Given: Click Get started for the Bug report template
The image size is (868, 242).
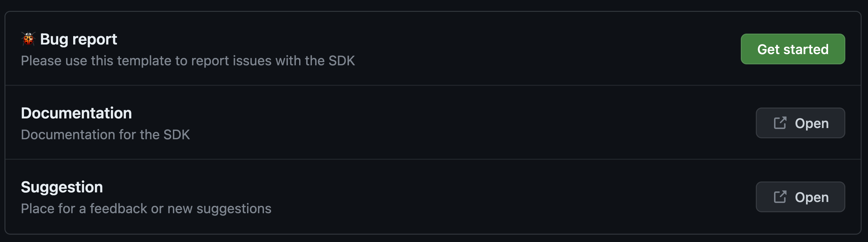Looking at the screenshot, I should tap(793, 49).
